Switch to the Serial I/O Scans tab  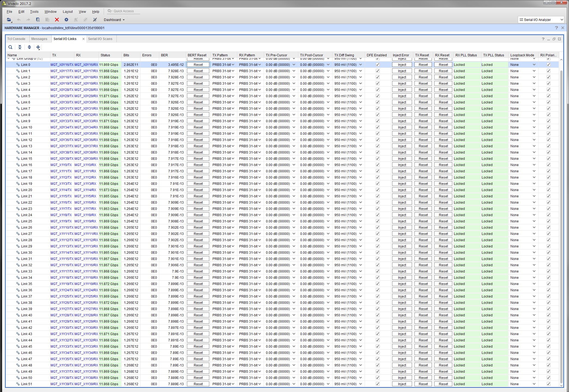pos(100,39)
